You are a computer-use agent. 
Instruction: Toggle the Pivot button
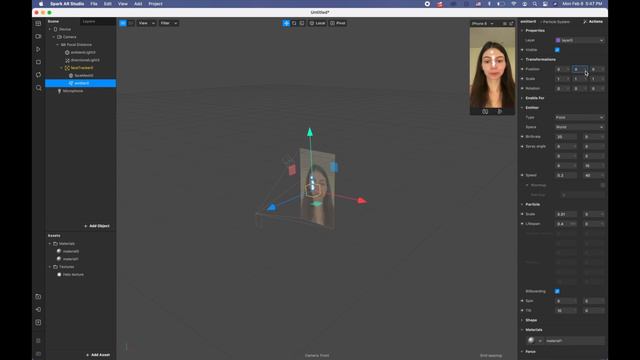pyautogui.click(x=338, y=23)
